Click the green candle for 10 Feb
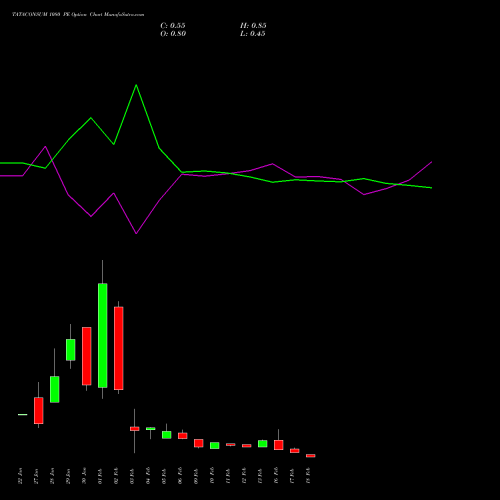The image size is (500, 500). [215, 445]
